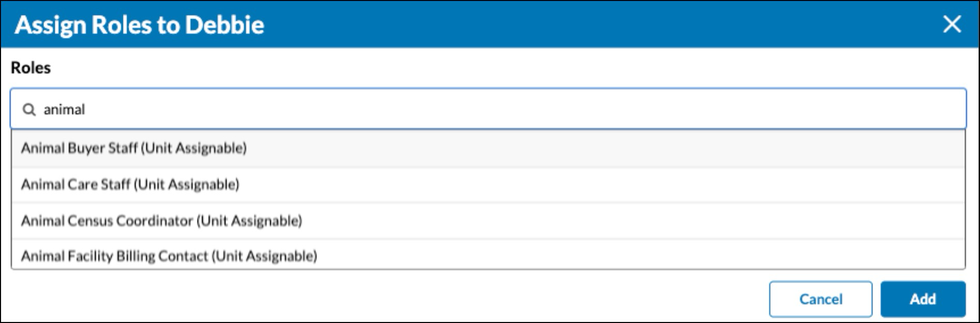The width and height of the screenshot is (980, 323).
Task: Click the Add button
Action: pos(923,299)
